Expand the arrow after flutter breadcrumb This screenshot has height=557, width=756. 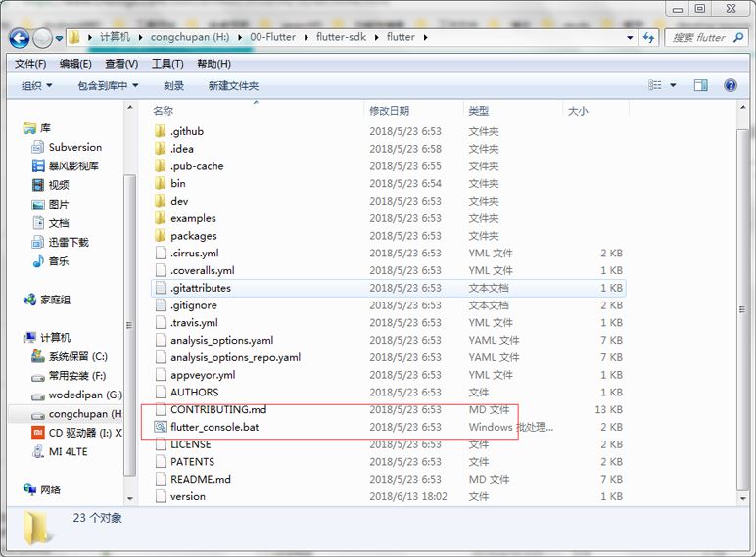click(x=425, y=37)
